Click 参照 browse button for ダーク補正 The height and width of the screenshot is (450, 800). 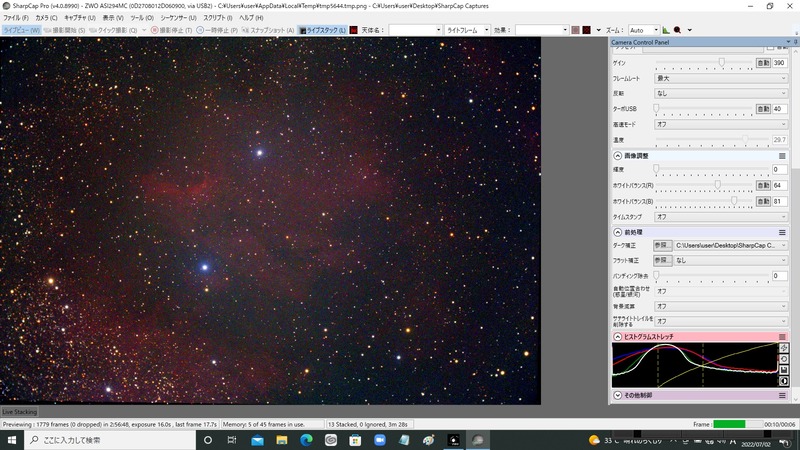[x=663, y=245]
